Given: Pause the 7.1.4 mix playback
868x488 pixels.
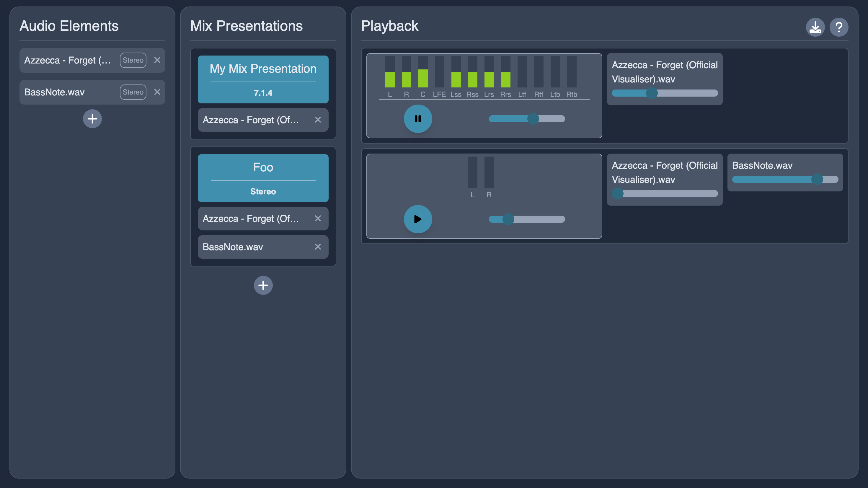Looking at the screenshot, I should 417,119.
